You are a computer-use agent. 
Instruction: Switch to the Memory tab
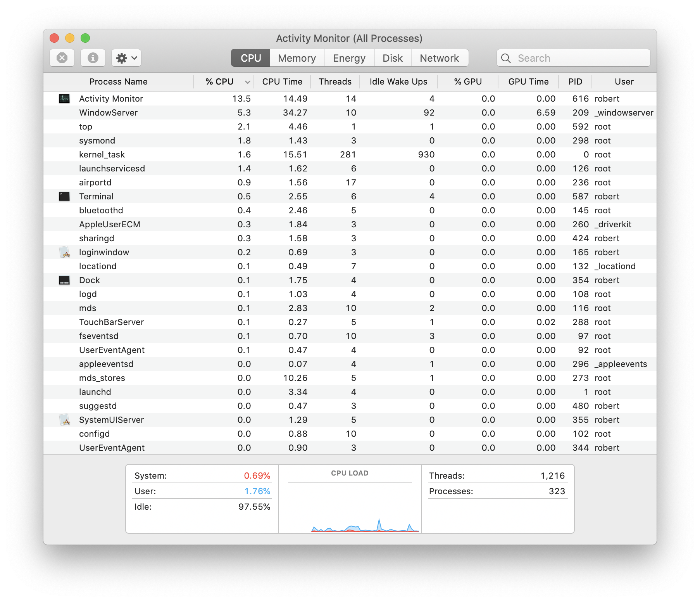click(x=297, y=58)
